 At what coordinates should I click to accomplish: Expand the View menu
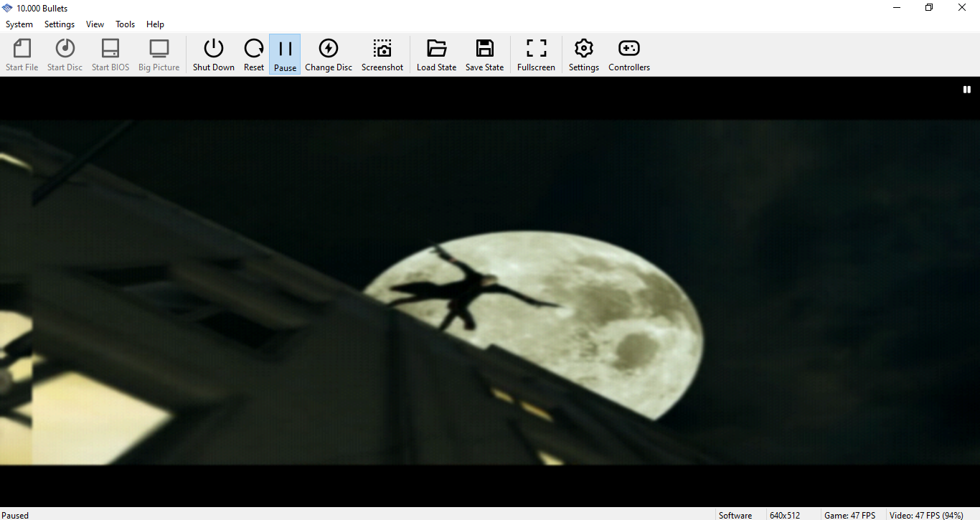pyautogui.click(x=95, y=24)
